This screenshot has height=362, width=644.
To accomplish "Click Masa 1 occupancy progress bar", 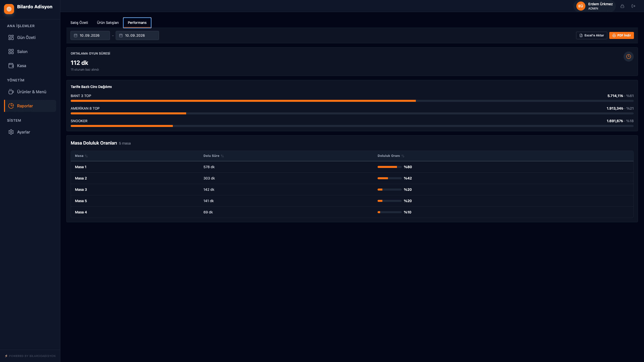I will click(389, 167).
